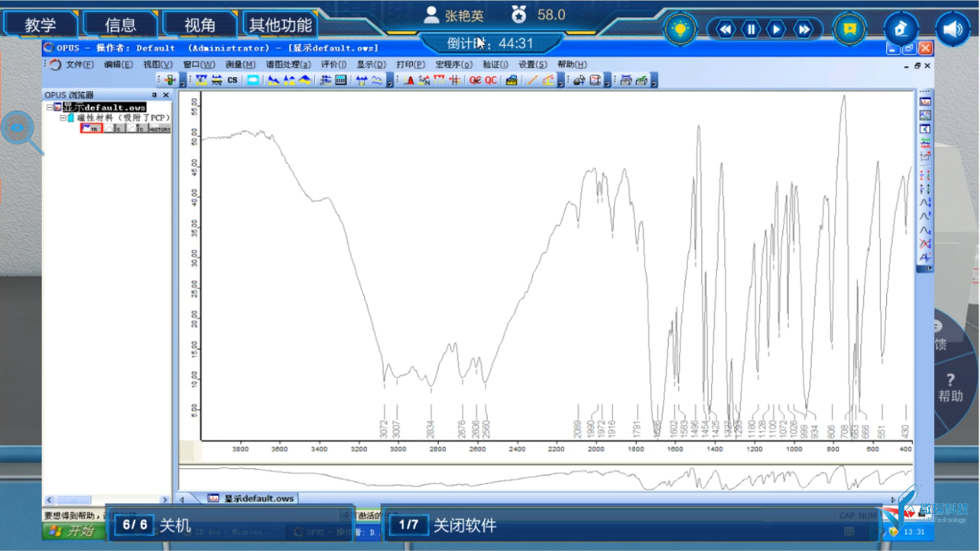
Task: Close the OPUS 浏览器 browser panel
Action: 165,95
